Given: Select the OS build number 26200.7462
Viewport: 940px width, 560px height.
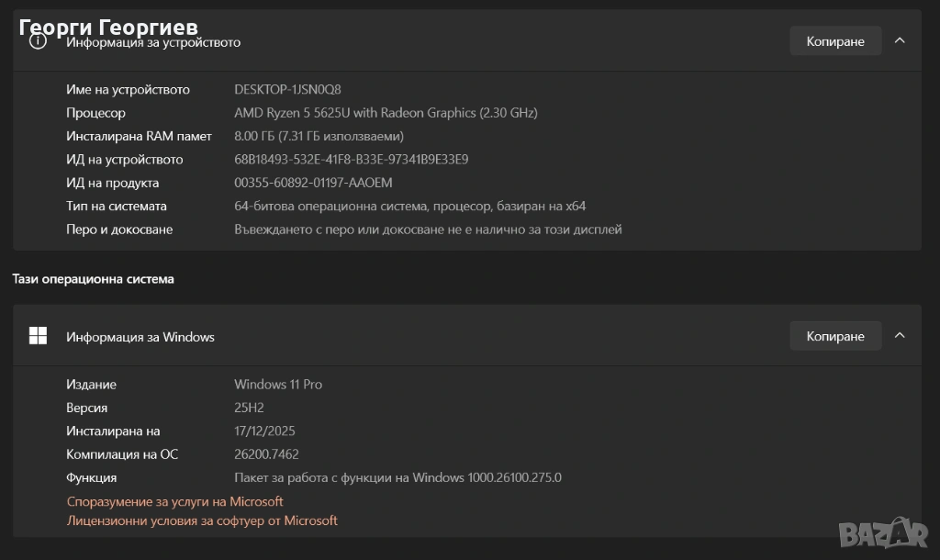Looking at the screenshot, I should 266,454.
